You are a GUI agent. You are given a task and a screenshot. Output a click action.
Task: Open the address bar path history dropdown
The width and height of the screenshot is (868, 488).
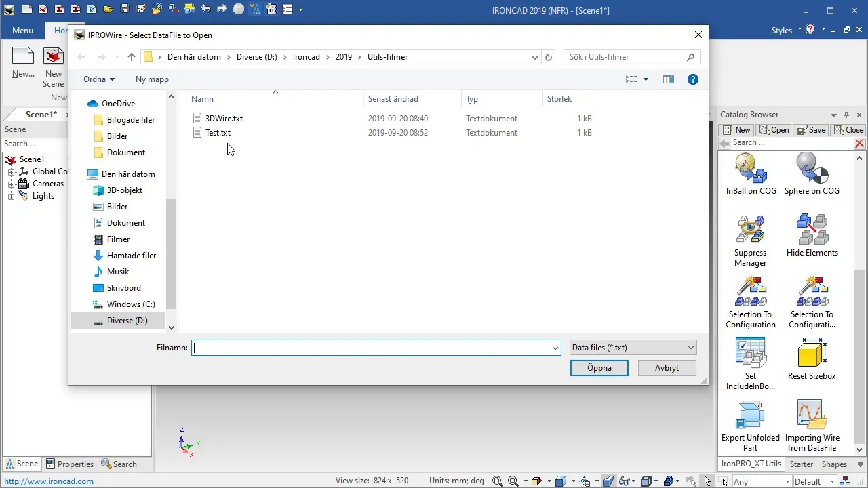point(535,57)
